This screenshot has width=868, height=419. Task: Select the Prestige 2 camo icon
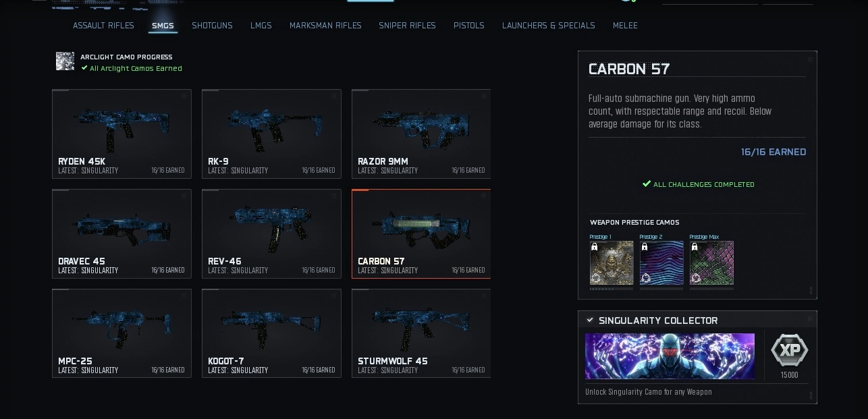click(x=661, y=263)
